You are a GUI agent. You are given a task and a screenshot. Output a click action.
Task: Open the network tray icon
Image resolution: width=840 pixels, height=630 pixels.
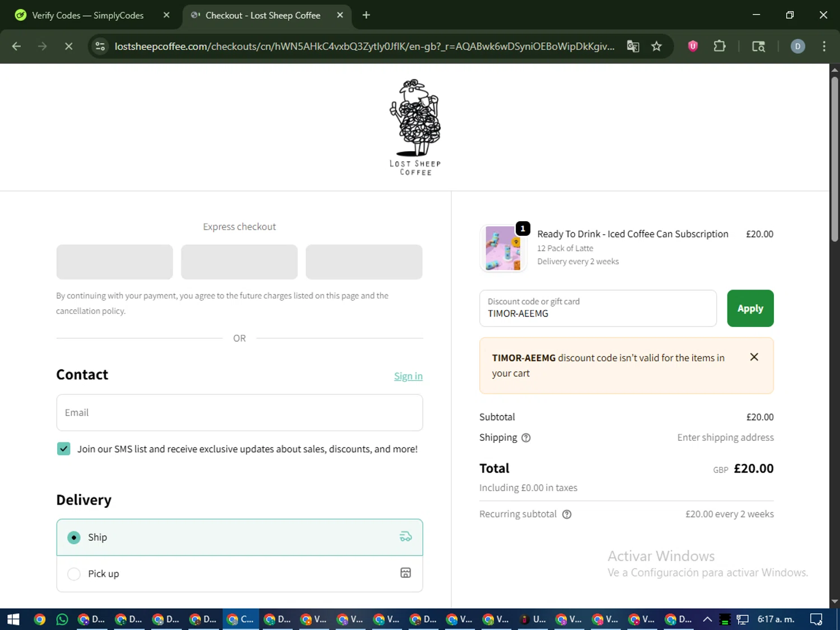(x=743, y=619)
